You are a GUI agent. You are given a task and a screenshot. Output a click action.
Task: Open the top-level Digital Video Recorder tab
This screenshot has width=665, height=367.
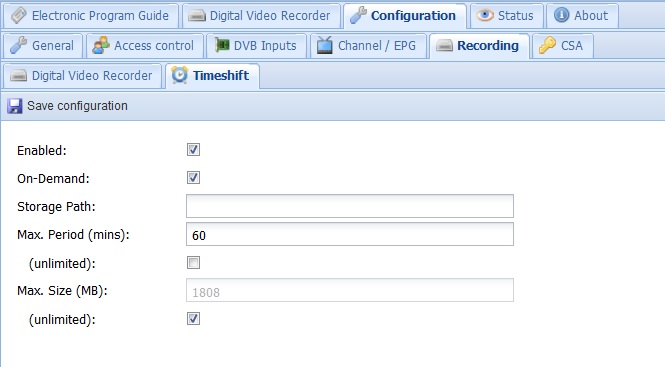click(261, 16)
